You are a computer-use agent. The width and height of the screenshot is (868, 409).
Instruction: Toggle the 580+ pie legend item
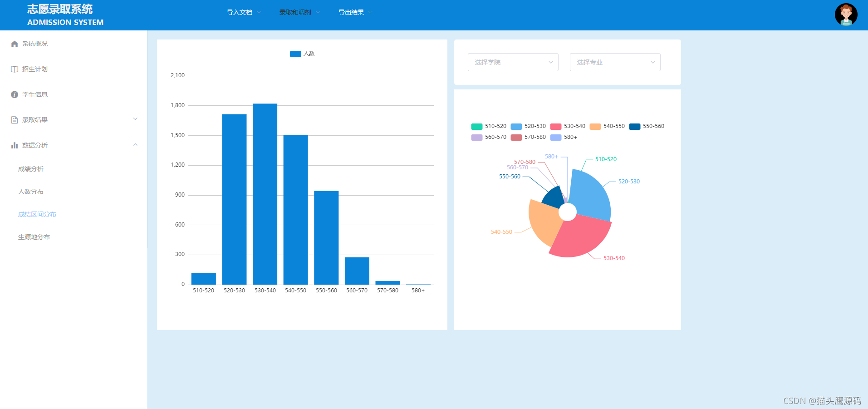pyautogui.click(x=564, y=137)
